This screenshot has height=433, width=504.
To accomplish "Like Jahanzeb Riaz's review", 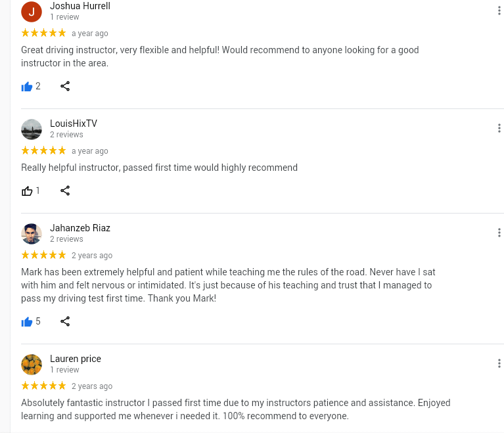I will point(27,321).
